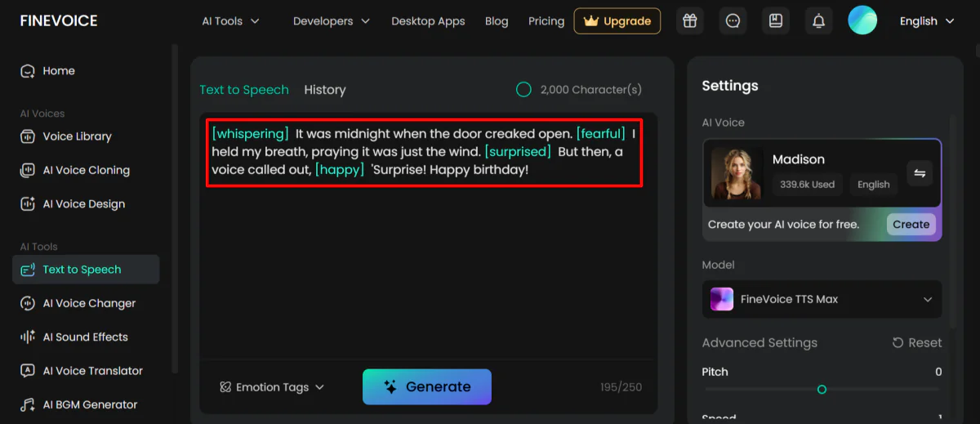Screen dimensions: 980x424
Task: Click the character count circle indicator
Action: click(523, 90)
